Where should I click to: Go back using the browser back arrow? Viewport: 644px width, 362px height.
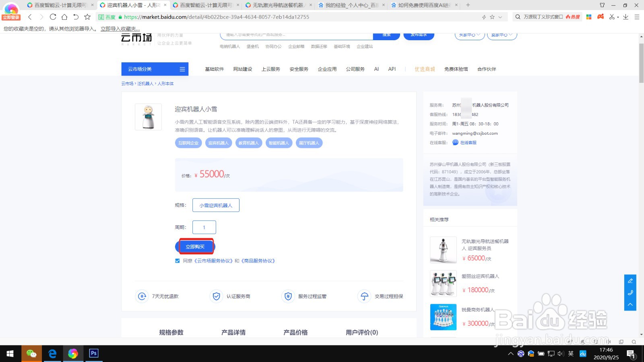(30, 17)
